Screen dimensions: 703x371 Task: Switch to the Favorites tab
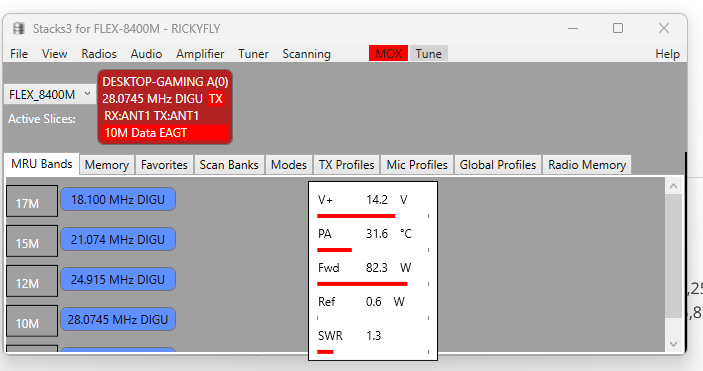164,165
